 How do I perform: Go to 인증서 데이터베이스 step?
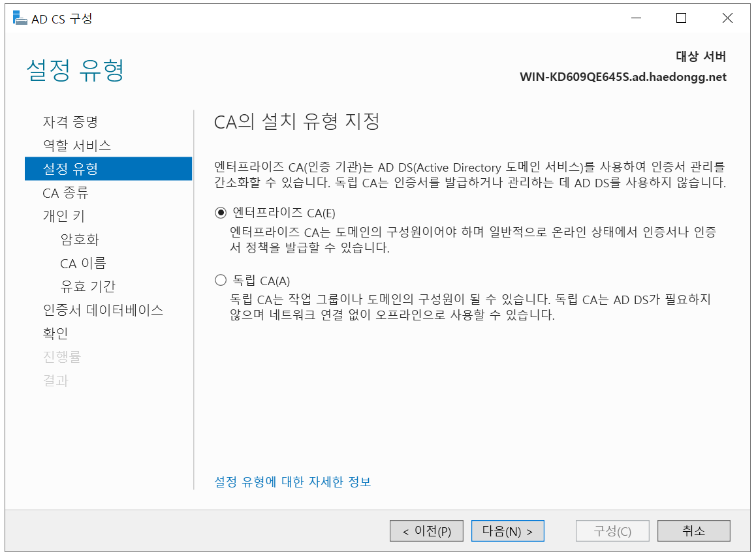(x=103, y=310)
